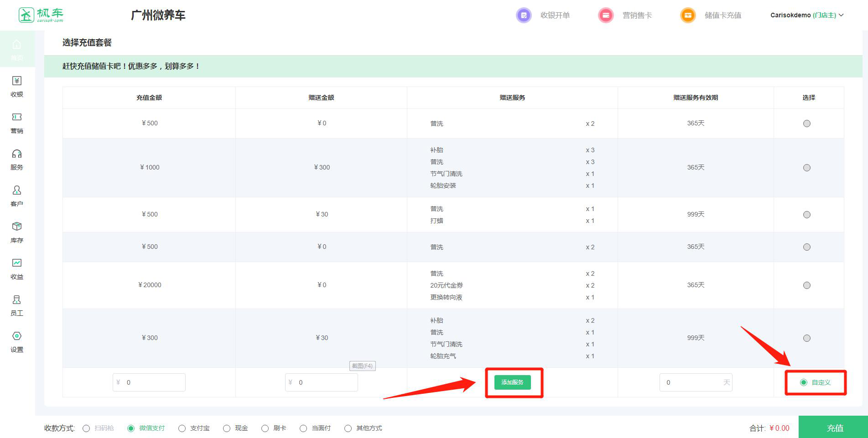The image size is (868, 438).
Task: Select the ¥300 recharge package radio
Action: pyautogui.click(x=806, y=338)
